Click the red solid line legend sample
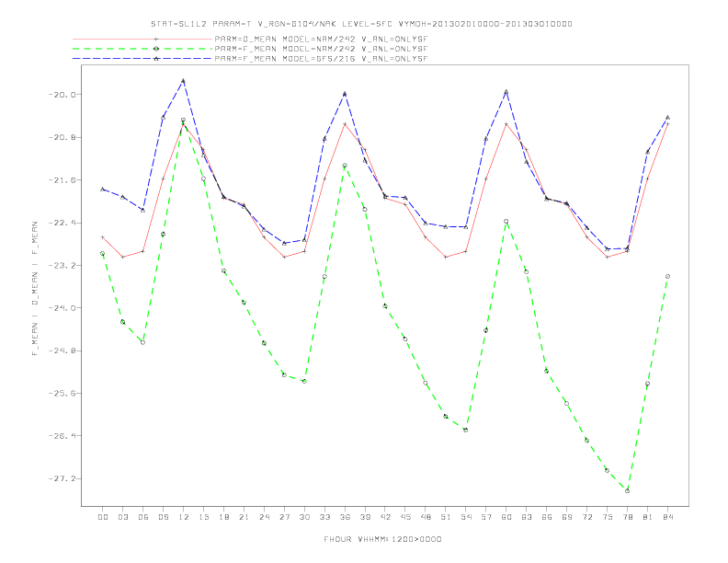 click(142, 39)
